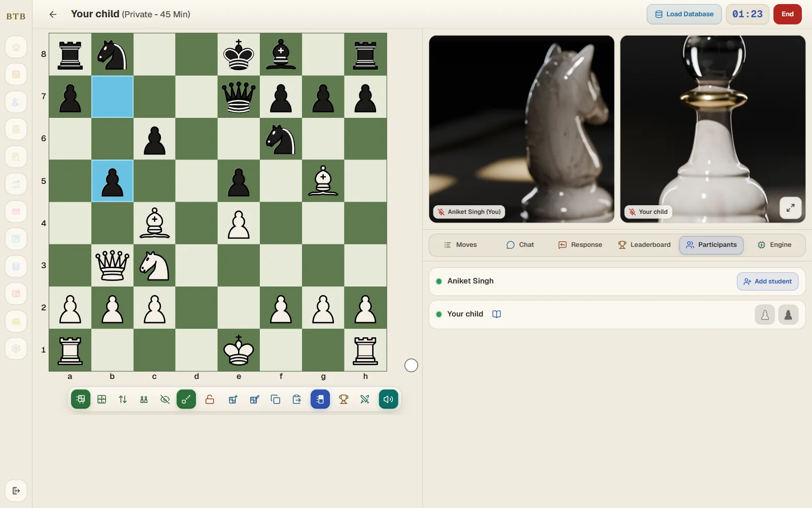Click the two pawns icon in toolbar
812x508 pixels.
[x=144, y=399]
